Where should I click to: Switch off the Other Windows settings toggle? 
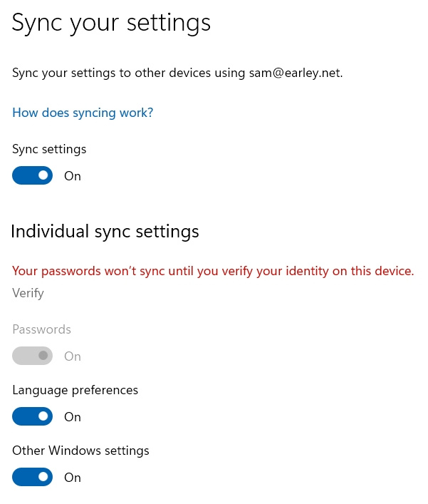pos(33,477)
